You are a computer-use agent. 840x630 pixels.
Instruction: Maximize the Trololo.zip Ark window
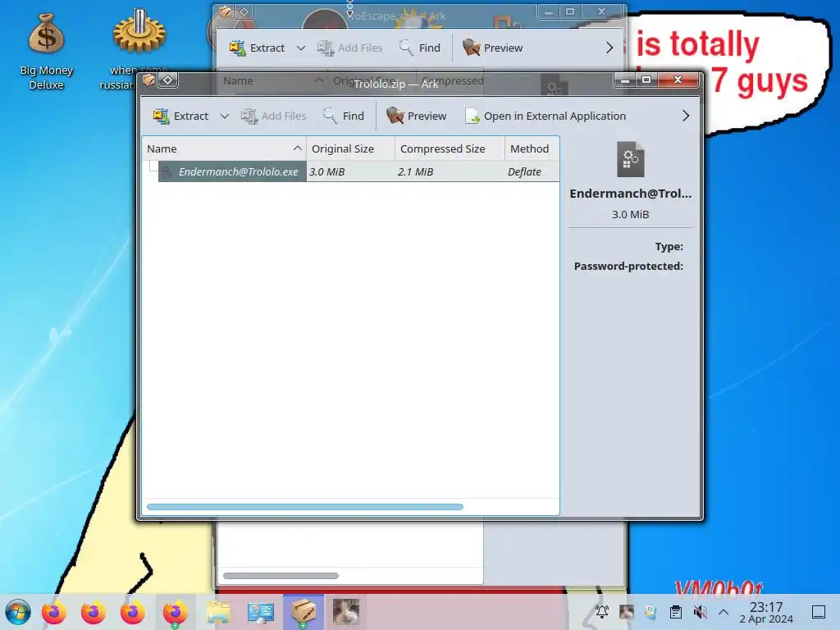[646, 80]
